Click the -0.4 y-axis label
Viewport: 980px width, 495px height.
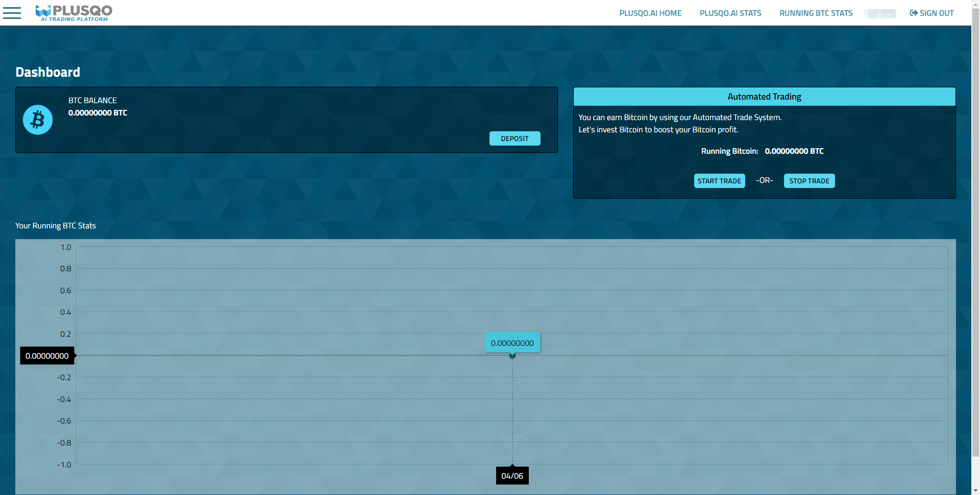[x=64, y=399]
